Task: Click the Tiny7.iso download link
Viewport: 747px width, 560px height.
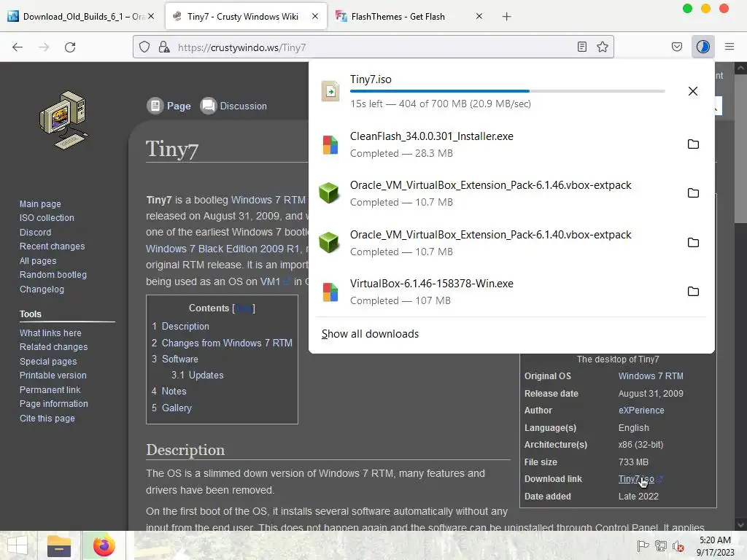Action: 636,479
